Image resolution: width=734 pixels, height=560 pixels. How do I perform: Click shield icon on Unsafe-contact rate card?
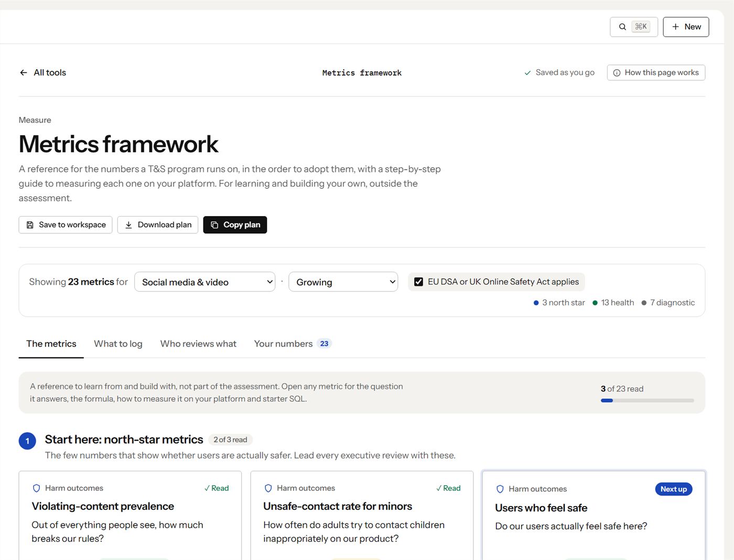click(268, 488)
